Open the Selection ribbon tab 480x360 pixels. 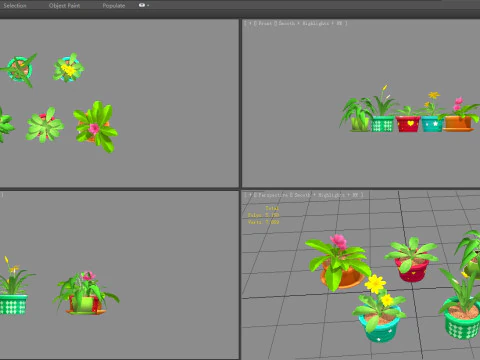click(x=15, y=5)
